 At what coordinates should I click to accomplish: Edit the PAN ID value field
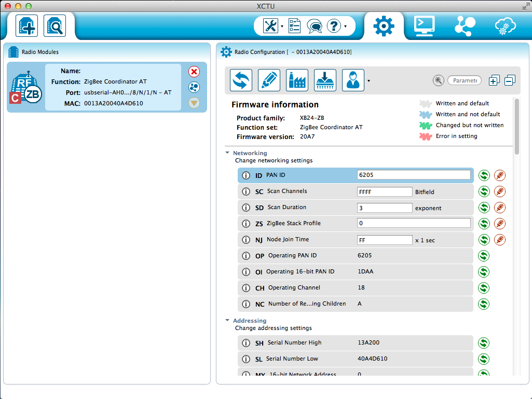point(414,175)
